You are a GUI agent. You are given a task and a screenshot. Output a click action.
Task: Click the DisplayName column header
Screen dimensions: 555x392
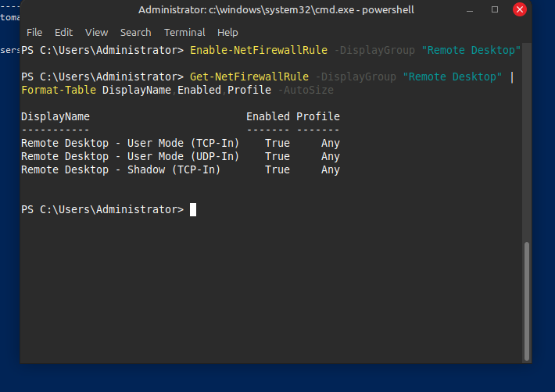point(55,116)
